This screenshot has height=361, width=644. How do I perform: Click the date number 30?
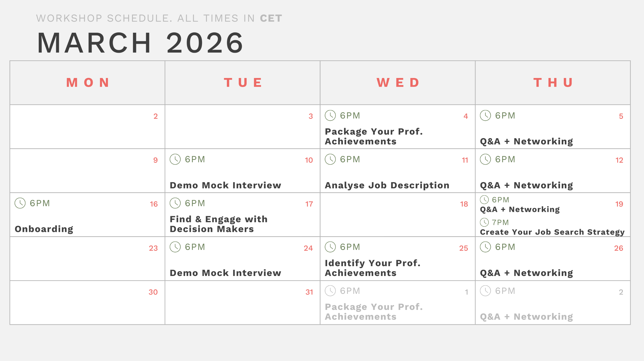click(x=153, y=292)
